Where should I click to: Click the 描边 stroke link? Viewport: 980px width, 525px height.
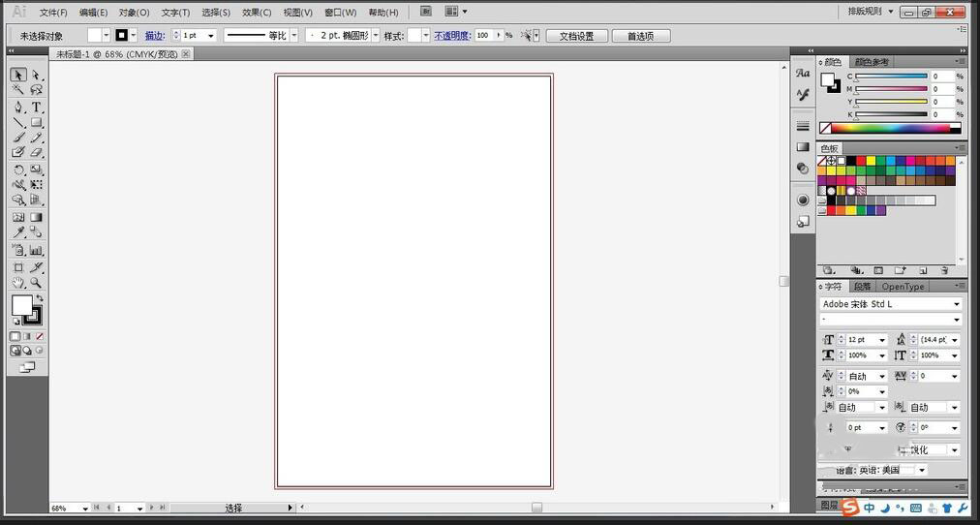click(x=154, y=36)
